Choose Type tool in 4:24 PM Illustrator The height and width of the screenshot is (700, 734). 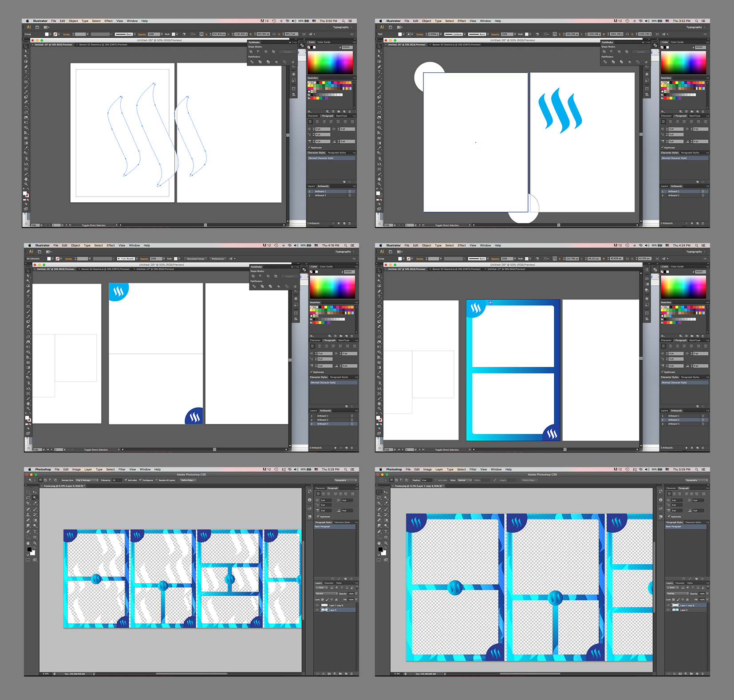[x=379, y=296]
